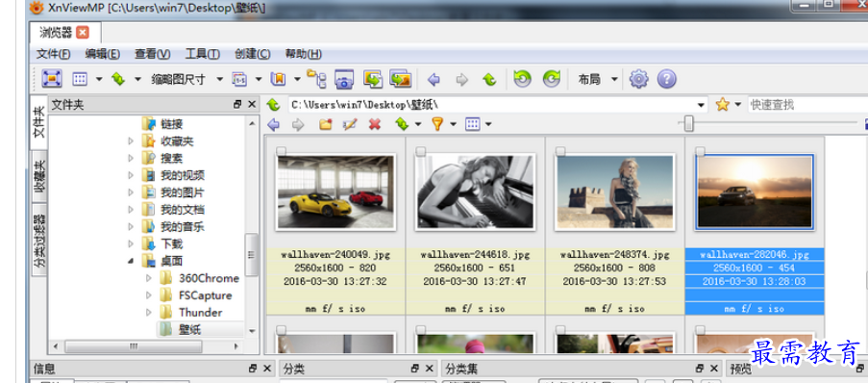
Task: Click the thumbnail size slider handle
Action: pyautogui.click(x=688, y=124)
